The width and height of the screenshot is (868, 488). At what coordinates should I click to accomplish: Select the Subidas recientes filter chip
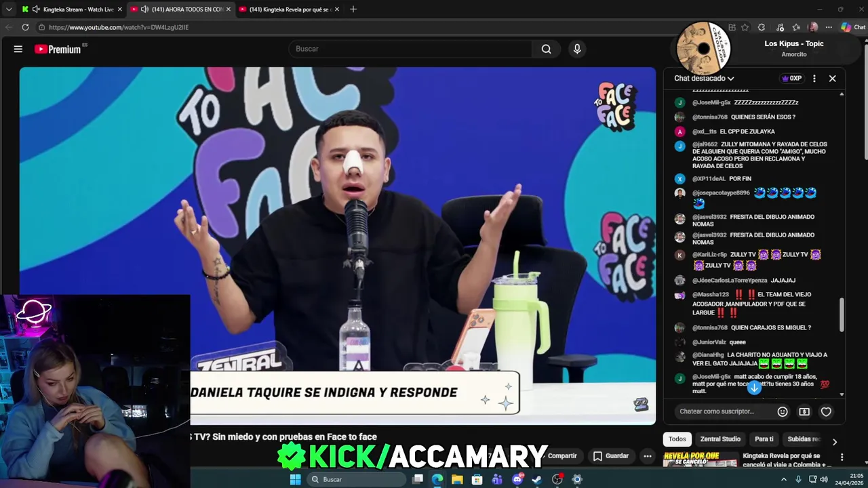click(804, 439)
